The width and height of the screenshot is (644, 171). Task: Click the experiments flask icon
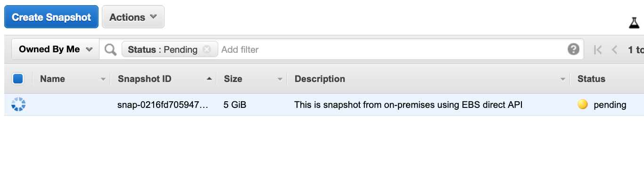click(634, 23)
